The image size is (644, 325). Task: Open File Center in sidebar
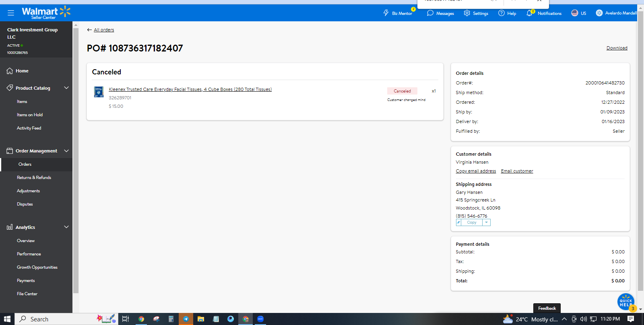pyautogui.click(x=27, y=294)
